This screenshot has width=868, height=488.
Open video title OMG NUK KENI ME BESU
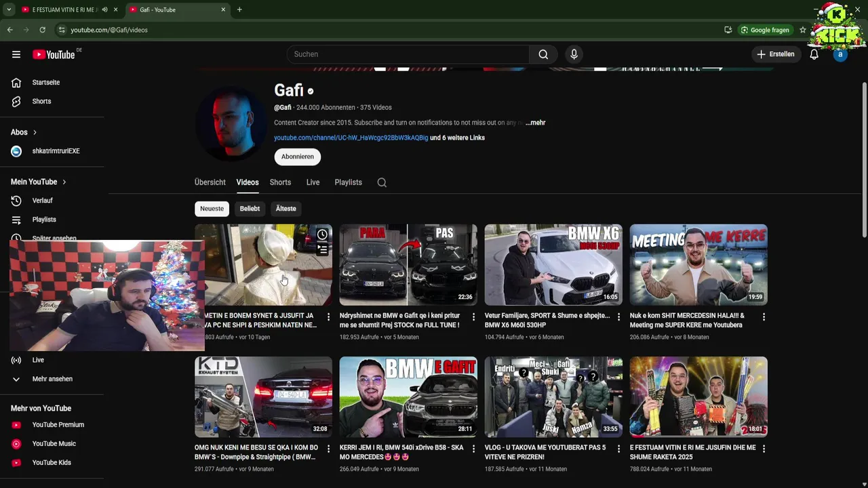coord(257,452)
